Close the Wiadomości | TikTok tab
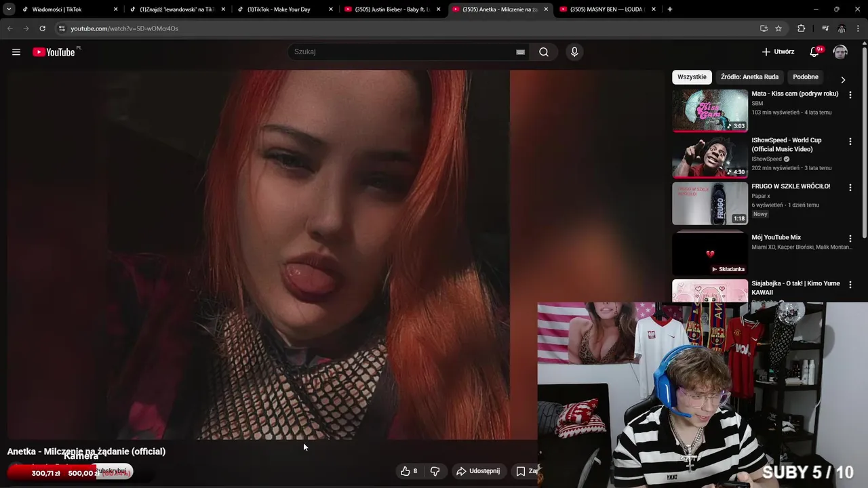 coord(115,9)
